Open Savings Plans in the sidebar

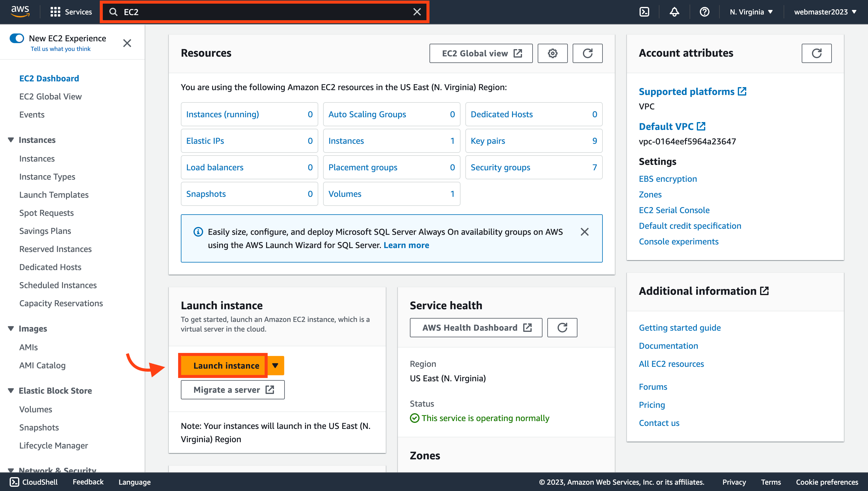pyautogui.click(x=45, y=231)
